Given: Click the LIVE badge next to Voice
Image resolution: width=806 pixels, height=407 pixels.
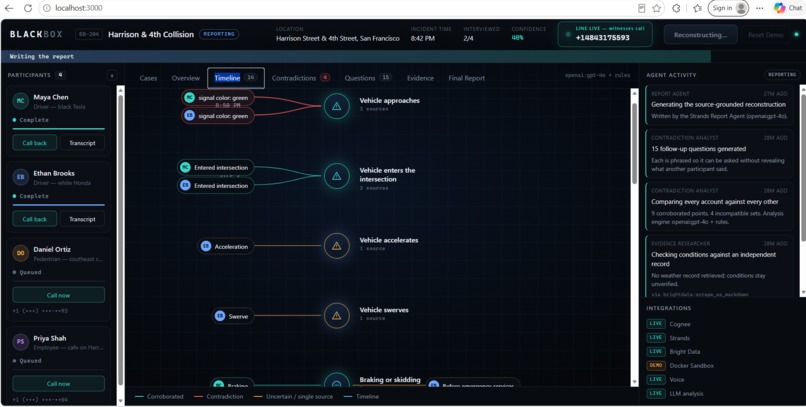Looking at the screenshot, I should click(656, 379).
